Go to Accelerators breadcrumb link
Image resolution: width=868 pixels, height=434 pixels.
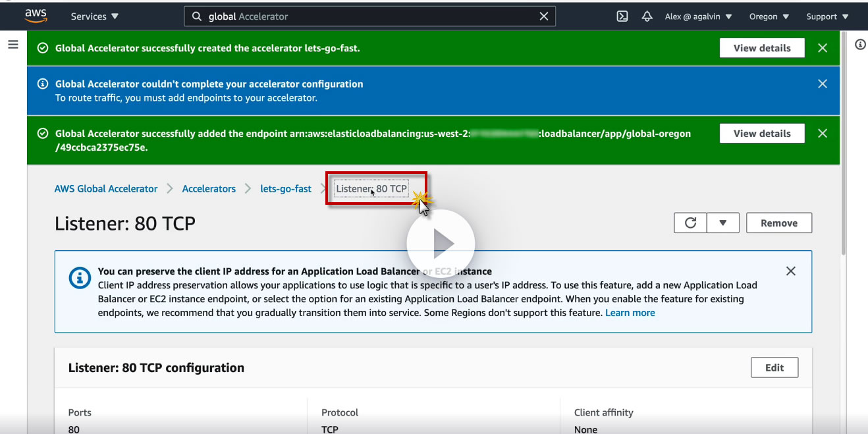pyautogui.click(x=209, y=188)
